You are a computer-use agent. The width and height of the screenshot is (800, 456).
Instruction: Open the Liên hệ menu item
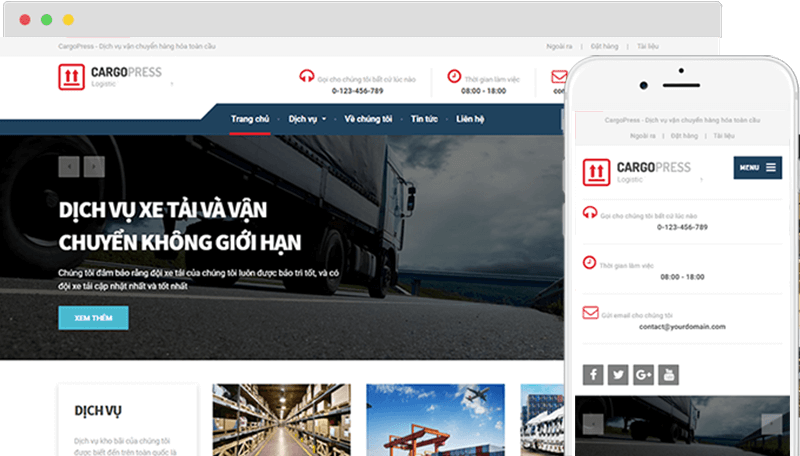pos(470,119)
